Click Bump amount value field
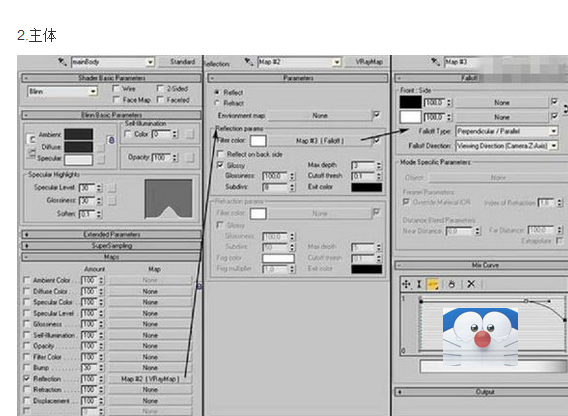Viewport: 568px width, 416px height. tap(89, 367)
